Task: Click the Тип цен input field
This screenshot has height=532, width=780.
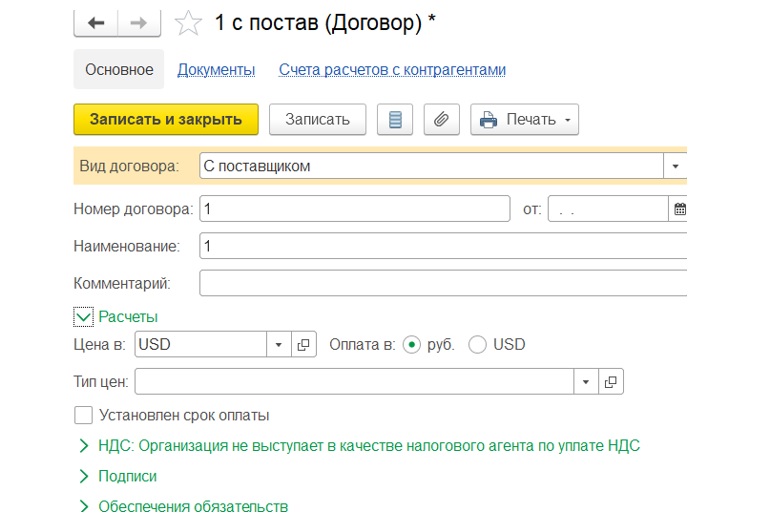Action: [x=354, y=382]
